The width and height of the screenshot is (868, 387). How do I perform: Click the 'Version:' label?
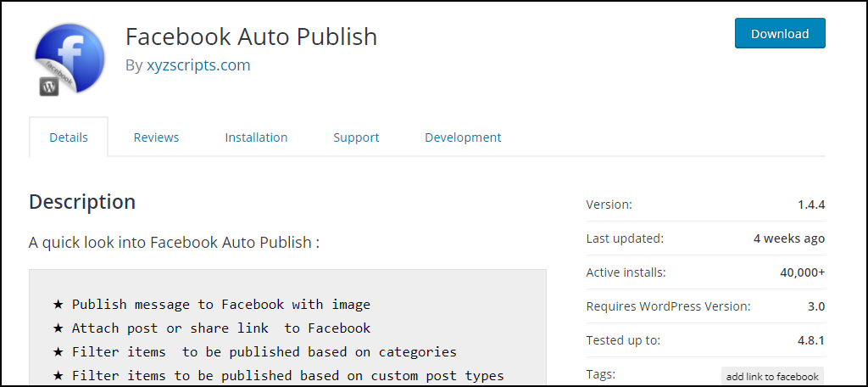[609, 205]
